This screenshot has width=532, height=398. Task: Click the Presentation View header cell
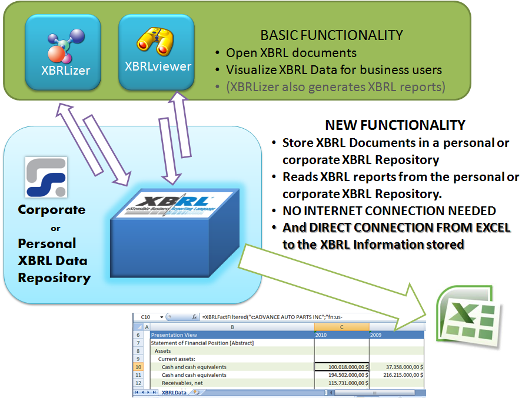pos(232,335)
